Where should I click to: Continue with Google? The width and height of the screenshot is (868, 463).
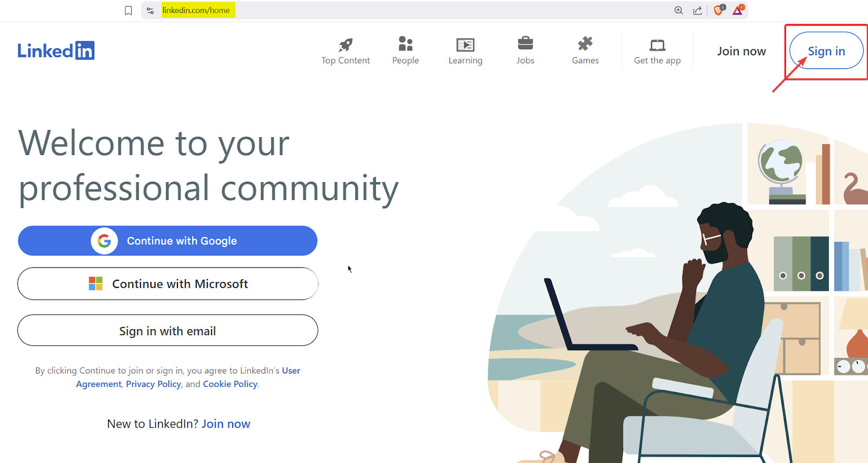pos(168,241)
